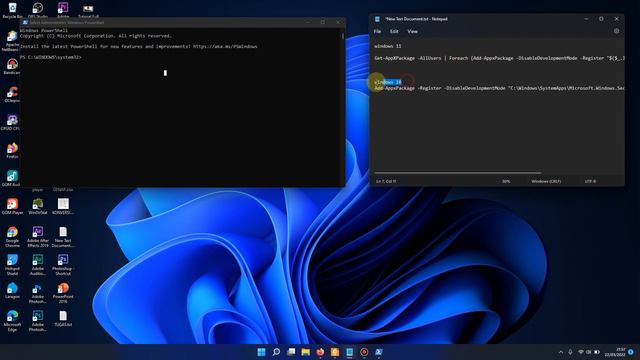Click the line/column indicator in Notepad status bar
Screen dimensions: 640x360
tap(386, 181)
